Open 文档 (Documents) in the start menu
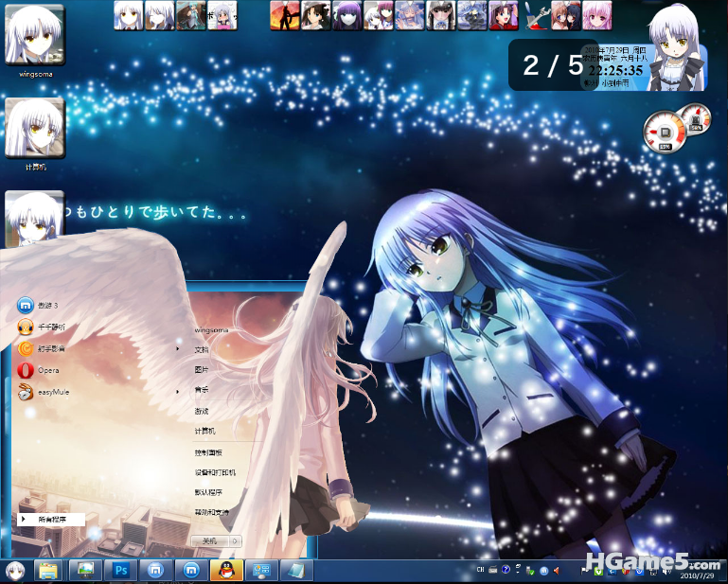 point(202,349)
